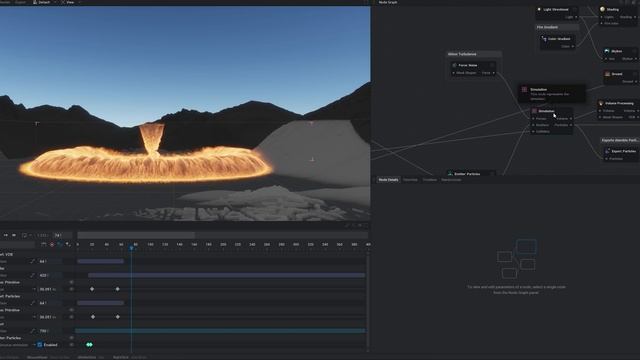The image size is (640, 360).
Task: Toggle the square switch on Emitter Particles node
Action: [x=492, y=173]
